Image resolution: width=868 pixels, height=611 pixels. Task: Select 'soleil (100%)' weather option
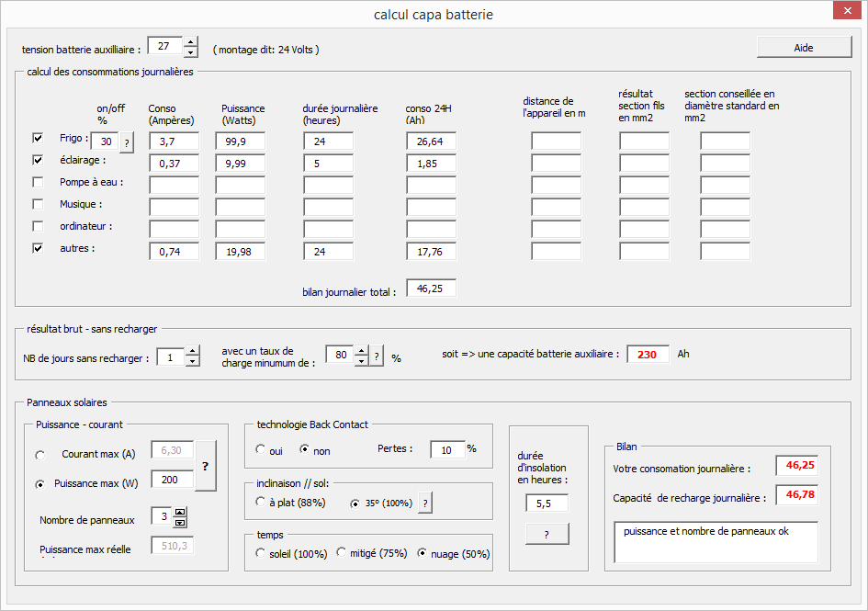tap(262, 554)
